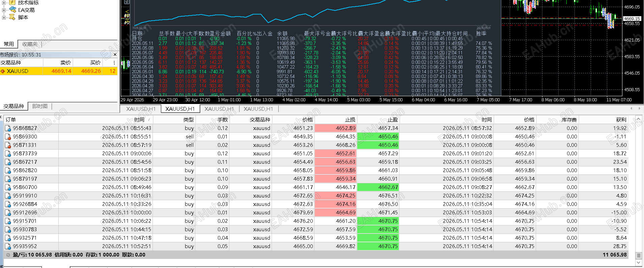
Task: Click the list menu icon below the scrollbar
Action: coord(638,256)
